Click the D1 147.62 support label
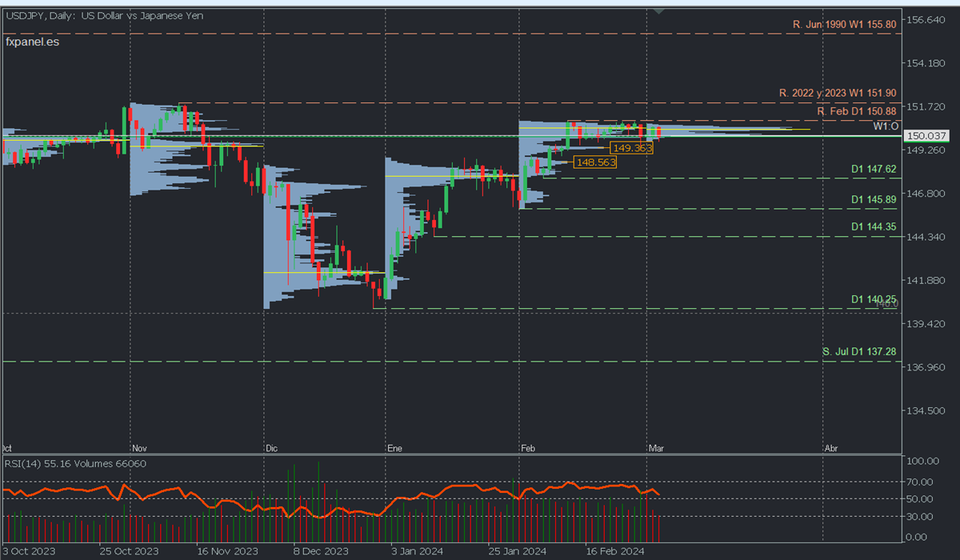The width and height of the screenshot is (960, 560). (x=874, y=169)
